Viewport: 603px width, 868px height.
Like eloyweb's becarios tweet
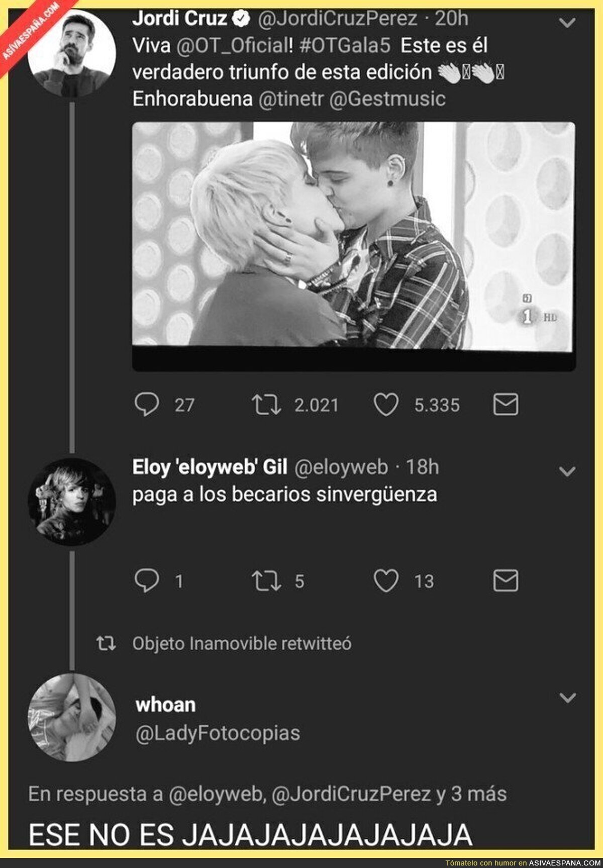click(386, 581)
